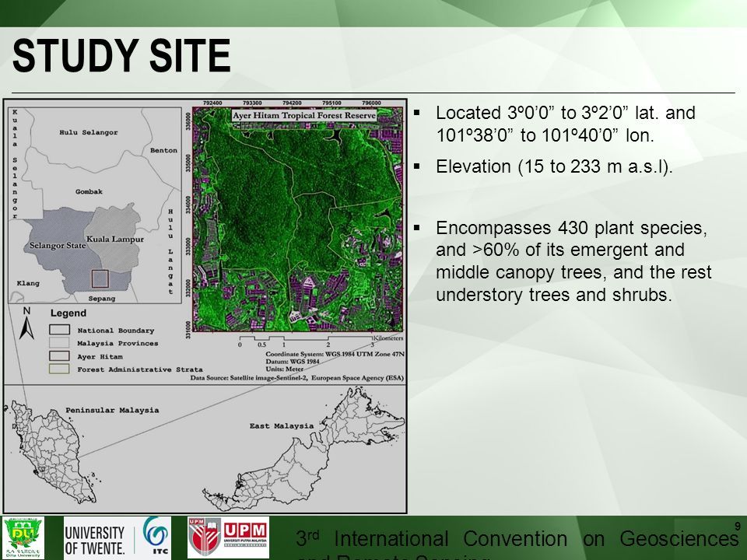Image resolution: width=747 pixels, height=560 pixels.
Task: Select the 'Encompasses 430 plant species' bullet
Action: [x=573, y=261]
